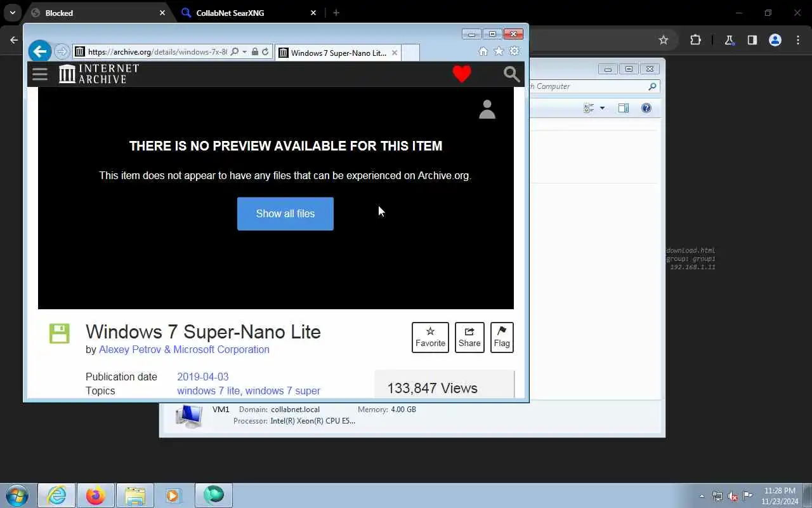Select the Windows 7 Super-Nano Lite IE tab
812x508 pixels.
[337, 53]
